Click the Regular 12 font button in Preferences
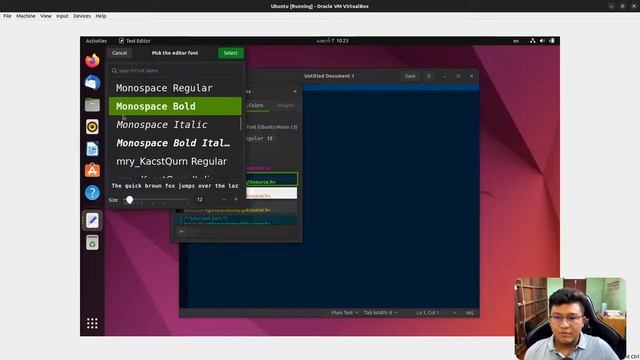The height and width of the screenshot is (360, 640). (x=261, y=138)
